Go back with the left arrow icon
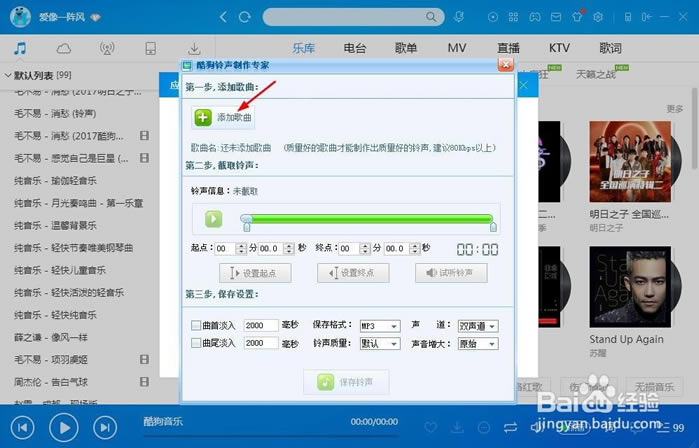Viewport: 699px width, 448px height. [x=223, y=17]
